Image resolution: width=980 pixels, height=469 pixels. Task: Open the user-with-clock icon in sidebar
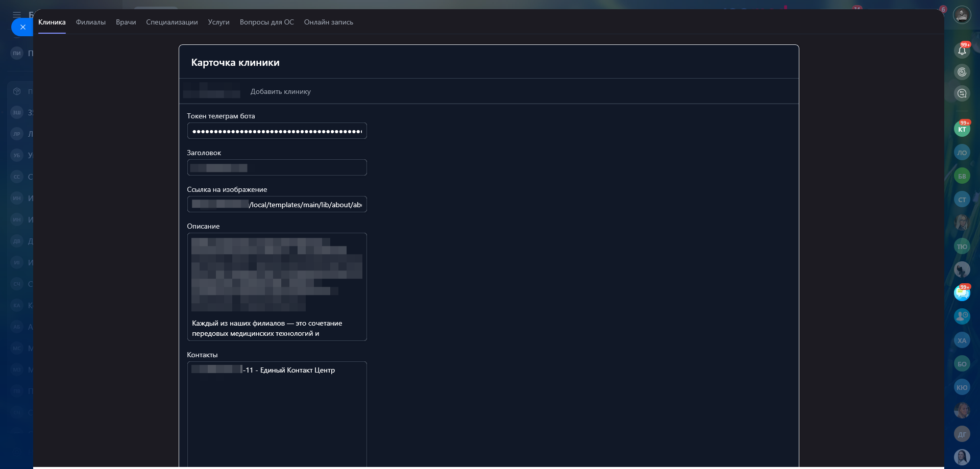tap(962, 316)
